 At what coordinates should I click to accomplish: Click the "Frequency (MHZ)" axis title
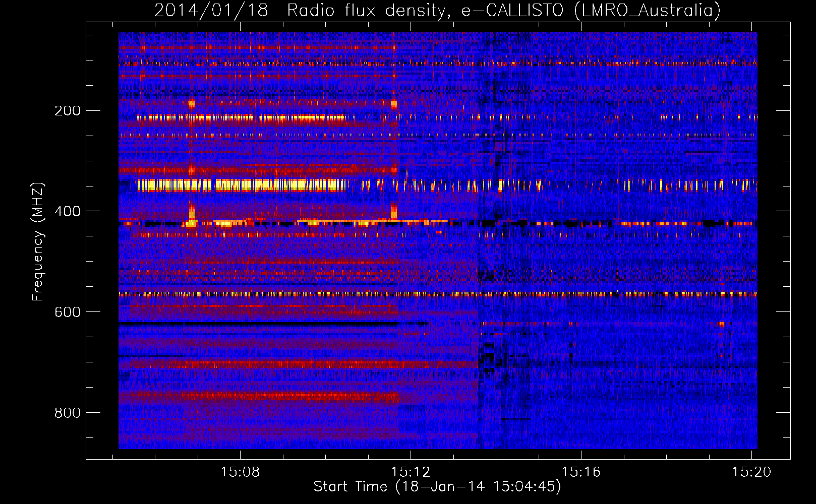38,241
